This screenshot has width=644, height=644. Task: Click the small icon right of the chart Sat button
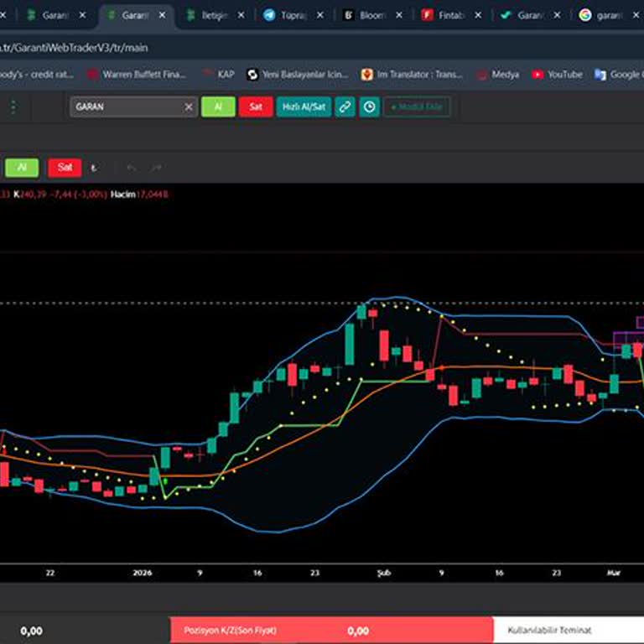[94, 168]
